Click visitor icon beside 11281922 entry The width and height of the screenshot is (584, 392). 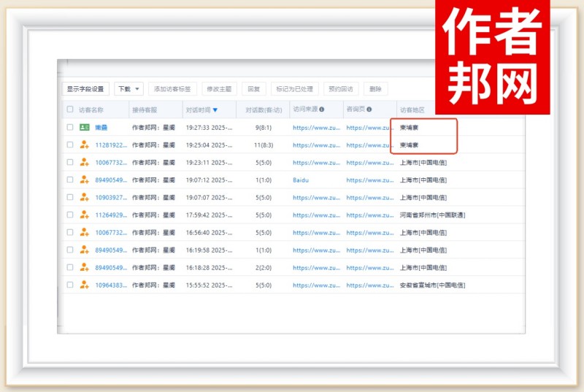coord(85,145)
